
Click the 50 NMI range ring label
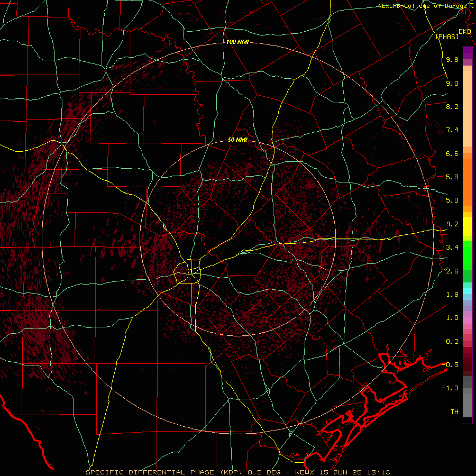[x=237, y=140]
